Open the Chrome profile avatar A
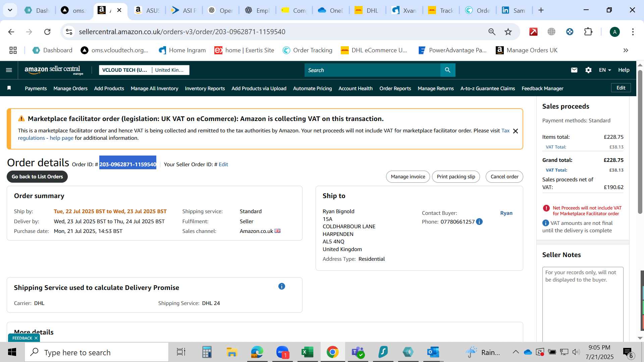This screenshot has height=362, width=644. coord(614,32)
